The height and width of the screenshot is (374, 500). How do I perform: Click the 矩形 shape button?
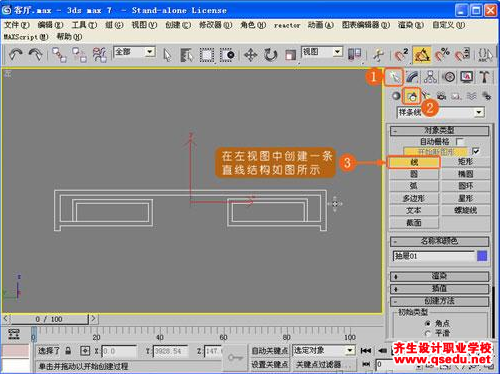click(465, 162)
